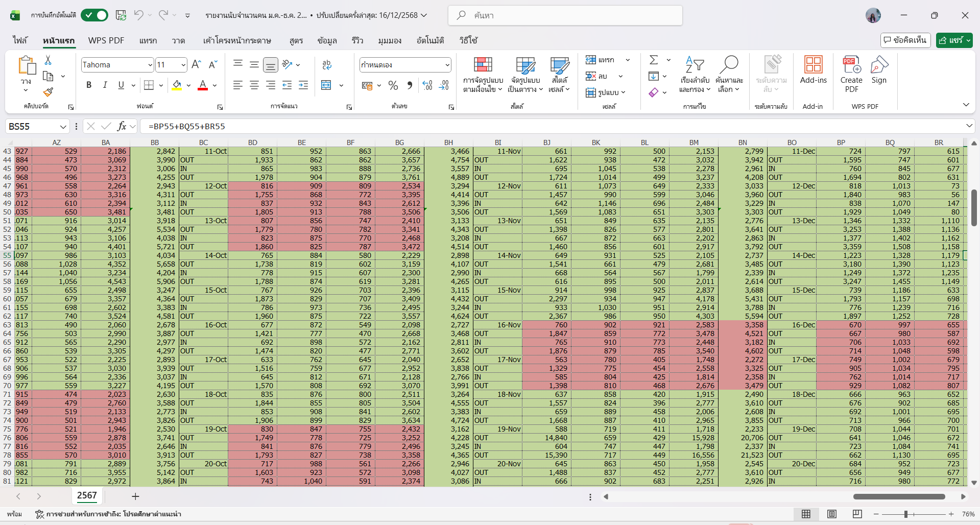Click the green Share button
Screen dimensions: 980x525
click(x=954, y=40)
